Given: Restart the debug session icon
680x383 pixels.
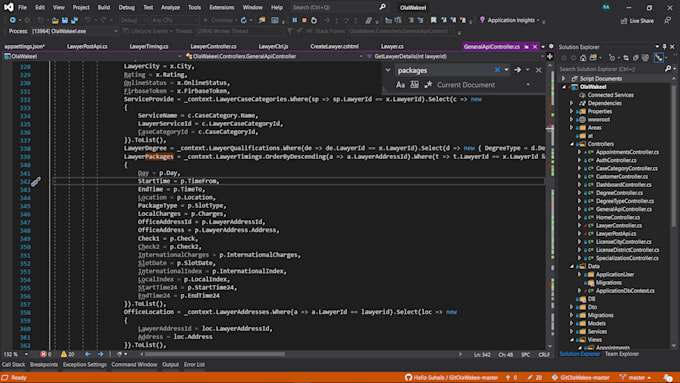Looking at the screenshot, I should click(314, 20).
